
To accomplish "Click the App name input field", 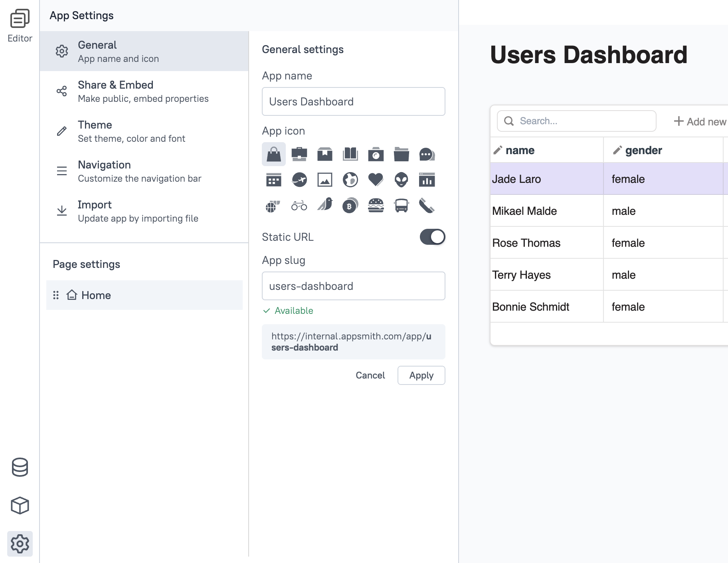I will pos(353,101).
